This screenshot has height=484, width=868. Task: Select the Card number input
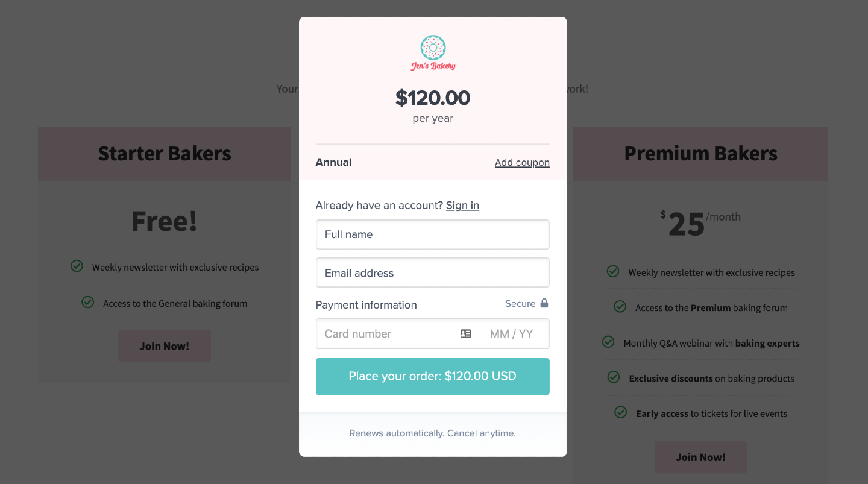pyautogui.click(x=386, y=334)
